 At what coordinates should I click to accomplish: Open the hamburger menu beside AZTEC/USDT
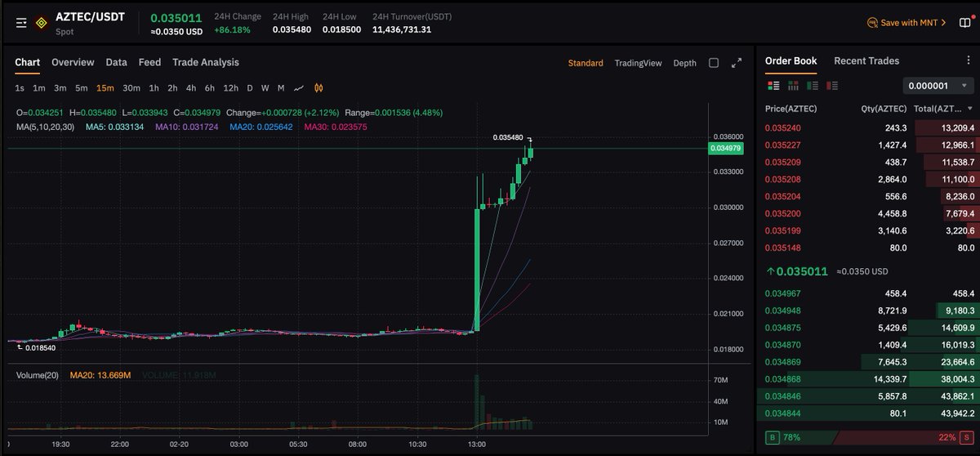pos(21,23)
